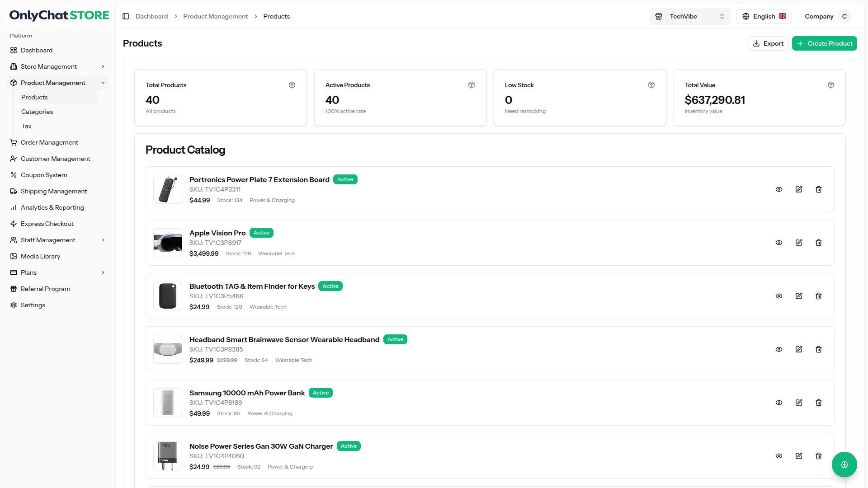The width and height of the screenshot is (868, 488).
Task: Collapse the Product Management sidebar section
Action: 57,83
